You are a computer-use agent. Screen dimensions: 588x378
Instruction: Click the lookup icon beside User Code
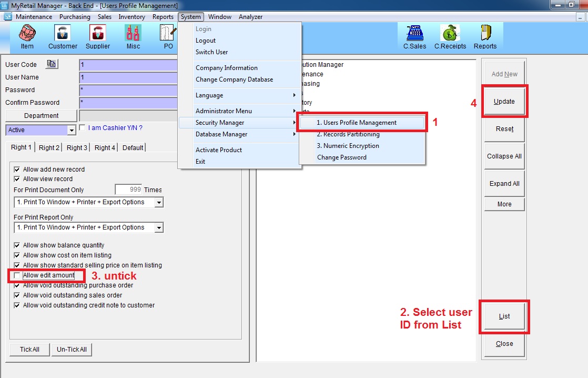[52, 64]
